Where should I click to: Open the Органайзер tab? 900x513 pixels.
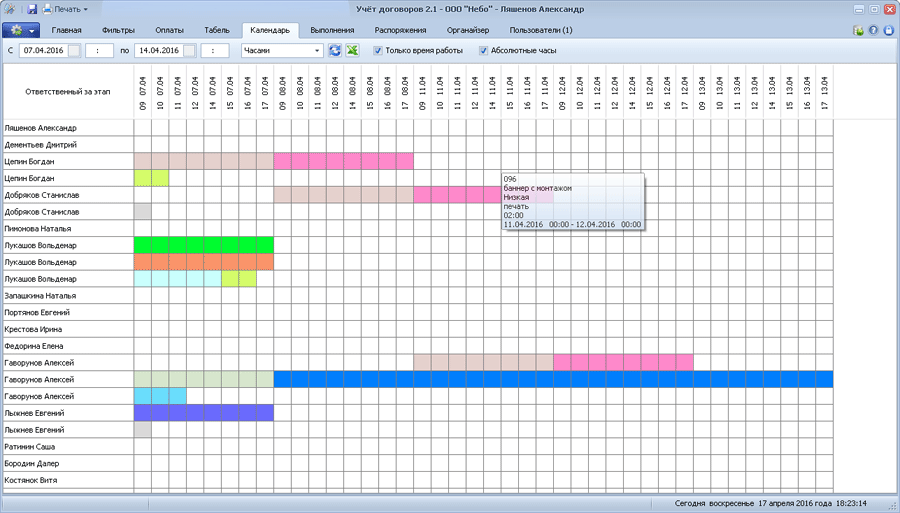click(x=468, y=30)
